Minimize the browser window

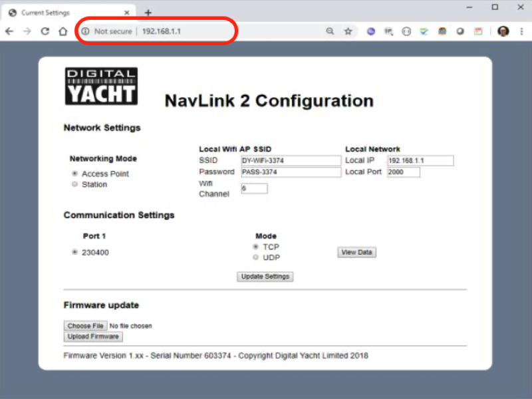469,7
